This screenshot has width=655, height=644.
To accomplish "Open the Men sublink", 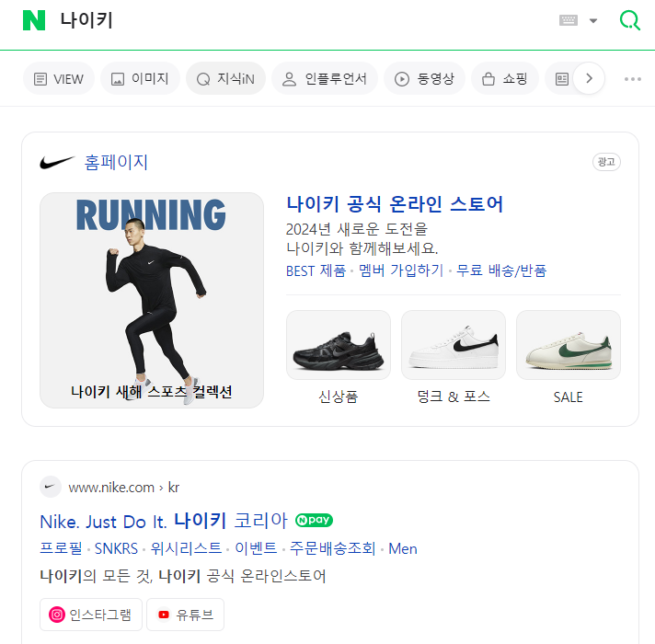I will click(x=403, y=548).
